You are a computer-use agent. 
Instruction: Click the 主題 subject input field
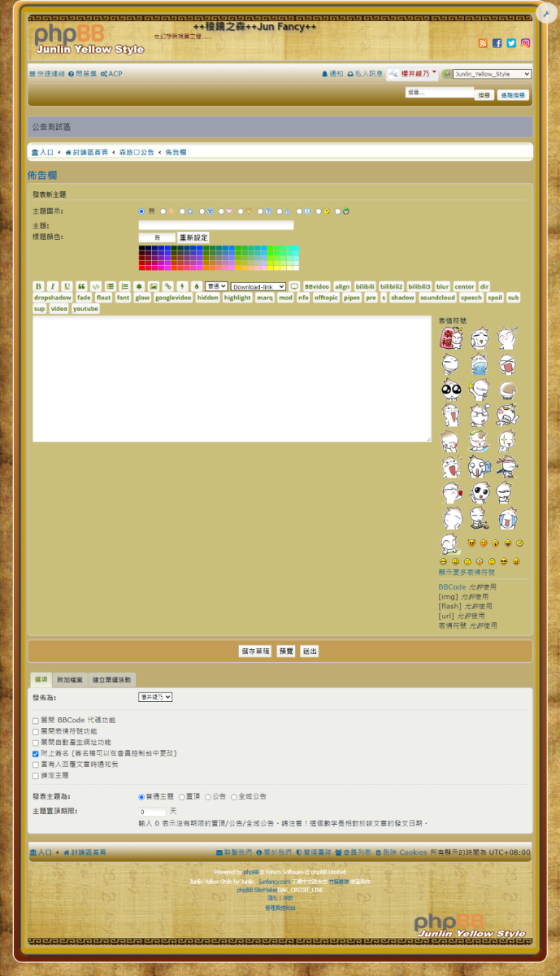pyautogui.click(x=215, y=225)
